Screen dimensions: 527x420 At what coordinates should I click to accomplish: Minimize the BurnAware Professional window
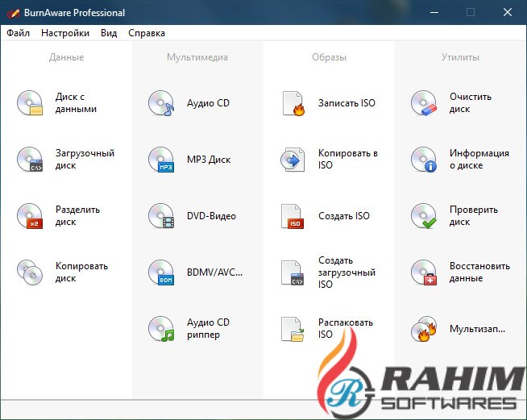pos(434,13)
